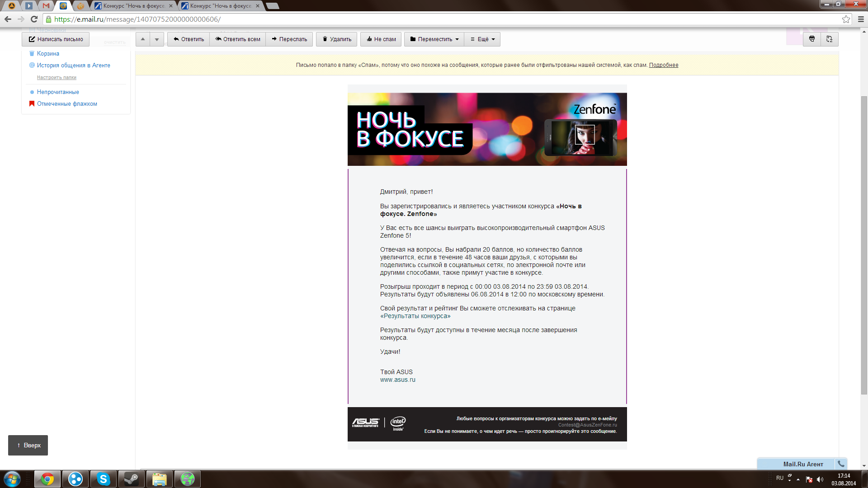Switch to the pinned Gmail tab
This screenshot has width=868, height=488.
tap(46, 6)
